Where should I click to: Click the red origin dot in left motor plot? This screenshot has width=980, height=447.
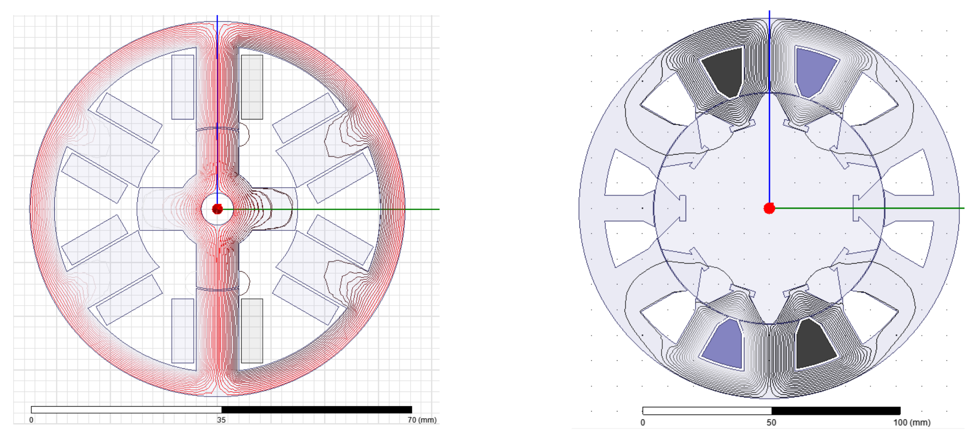(217, 209)
